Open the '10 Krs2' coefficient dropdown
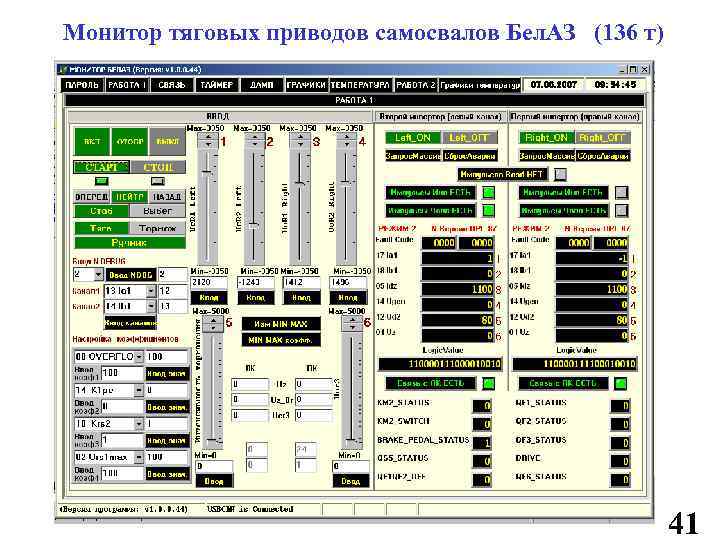 tap(139, 423)
